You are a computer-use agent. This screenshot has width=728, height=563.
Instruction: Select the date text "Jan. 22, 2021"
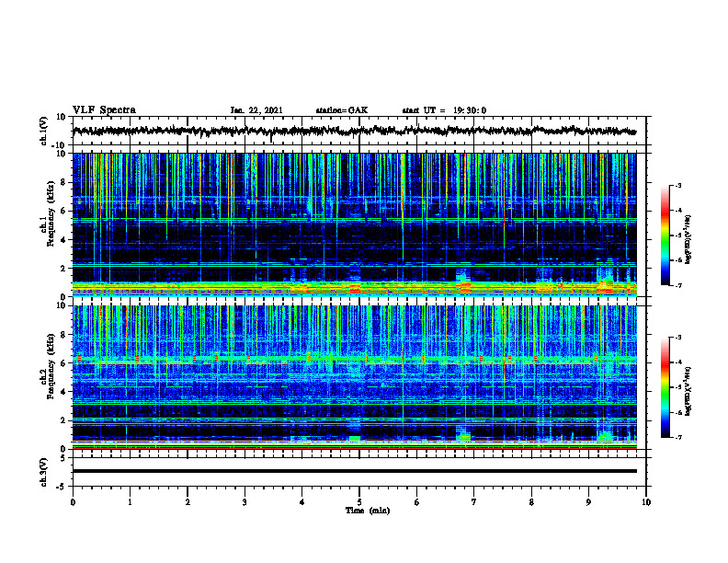(x=256, y=110)
